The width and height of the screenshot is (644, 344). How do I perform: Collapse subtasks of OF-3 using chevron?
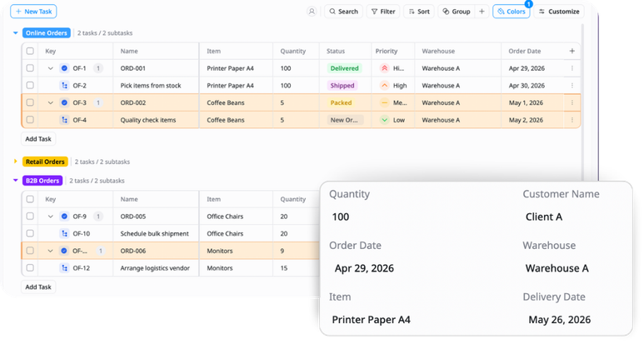51,102
